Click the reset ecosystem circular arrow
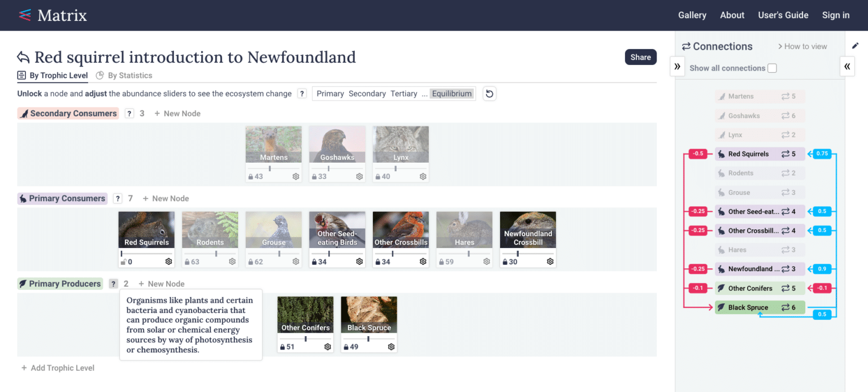The width and height of the screenshot is (868, 392). (490, 94)
